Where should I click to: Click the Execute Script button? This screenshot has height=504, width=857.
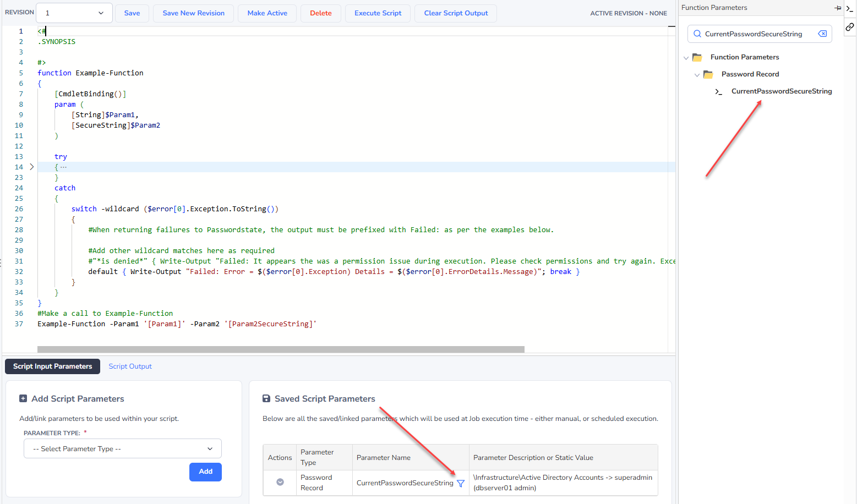coord(378,13)
